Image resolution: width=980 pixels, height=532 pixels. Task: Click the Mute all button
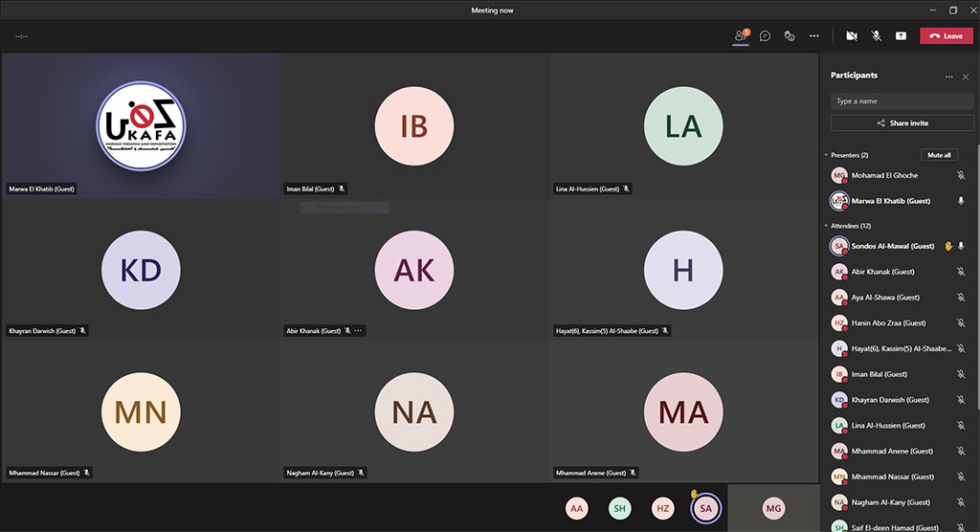click(x=938, y=155)
